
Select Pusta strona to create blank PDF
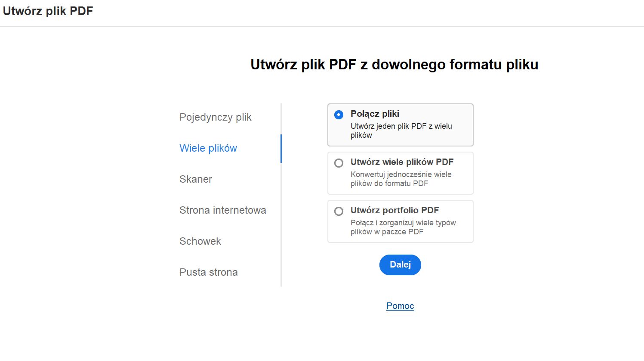(209, 272)
